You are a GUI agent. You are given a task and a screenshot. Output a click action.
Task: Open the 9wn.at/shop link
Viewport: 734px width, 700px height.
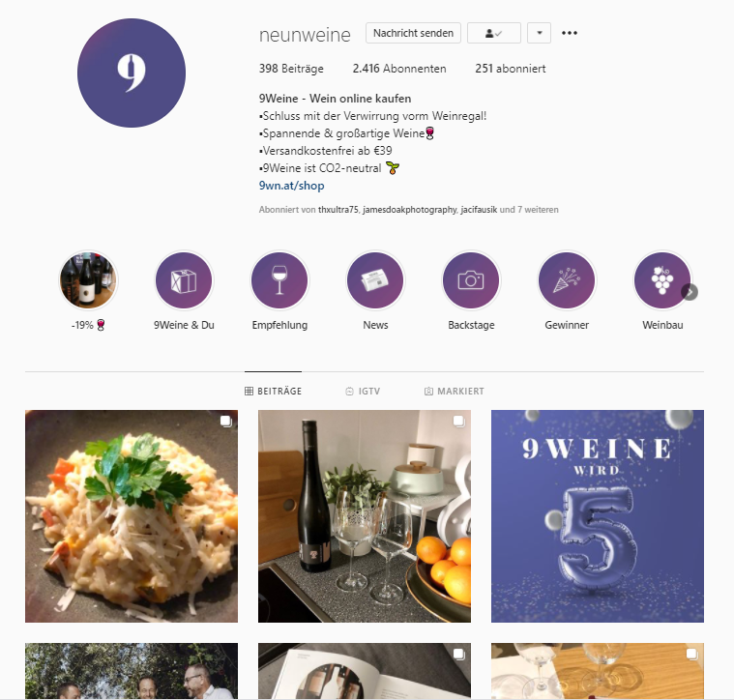(x=292, y=186)
